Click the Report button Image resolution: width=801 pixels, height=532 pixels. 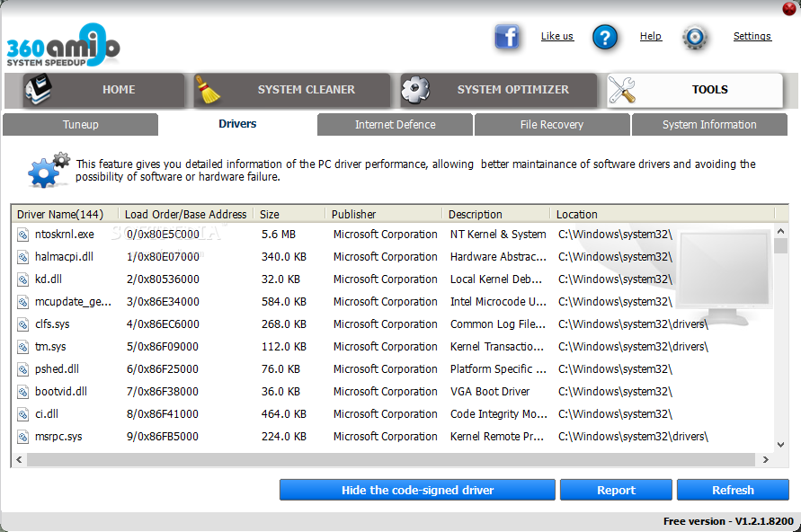click(x=616, y=490)
